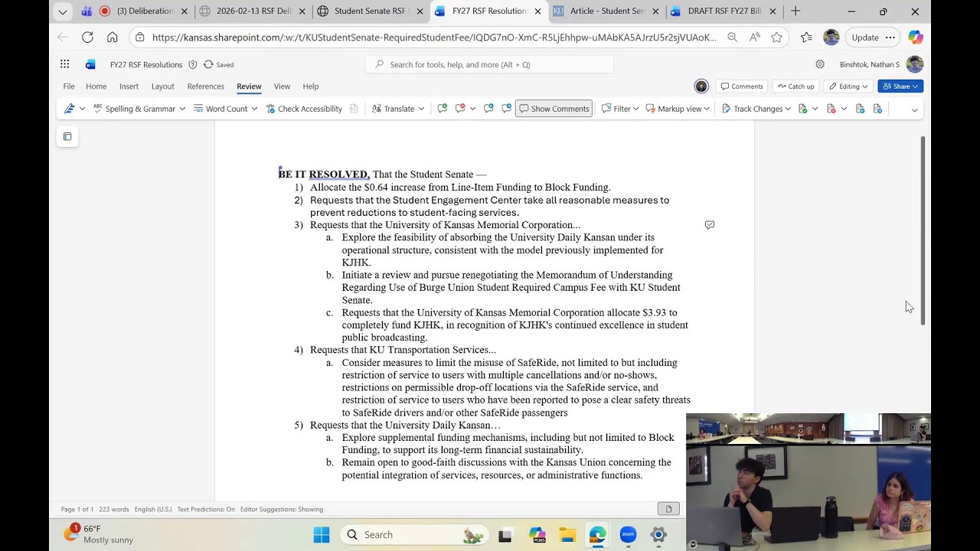Click the Translate tool
The image size is (980, 551).
(x=393, y=109)
